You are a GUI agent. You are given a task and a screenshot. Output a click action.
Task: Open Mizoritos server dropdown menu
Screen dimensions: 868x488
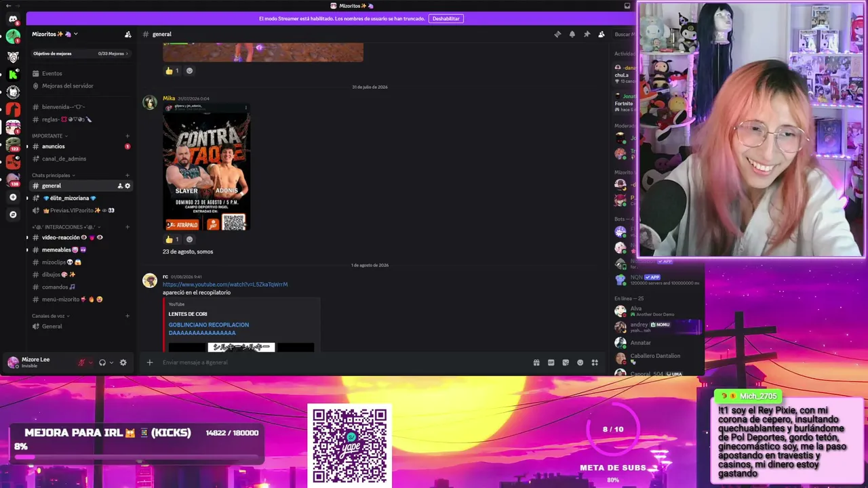tap(55, 34)
